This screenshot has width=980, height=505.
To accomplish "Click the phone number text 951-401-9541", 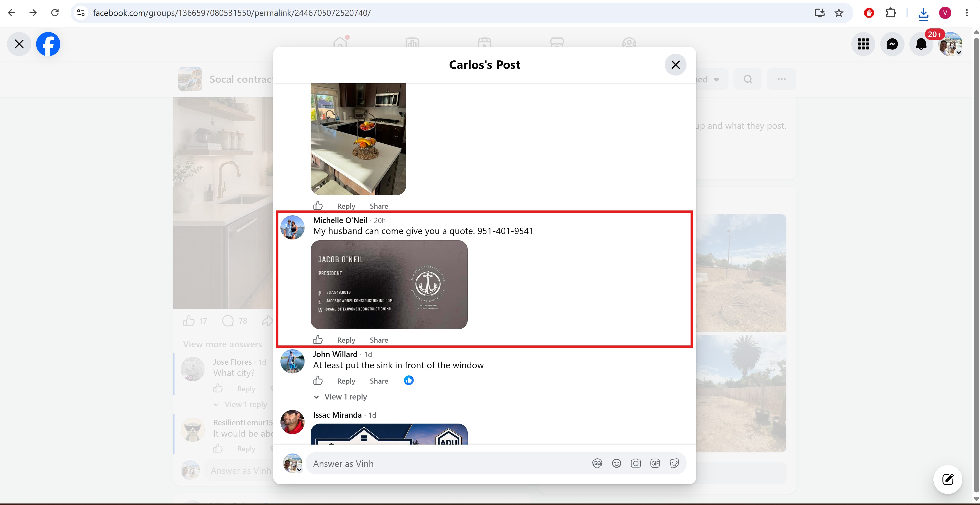I will 505,231.
